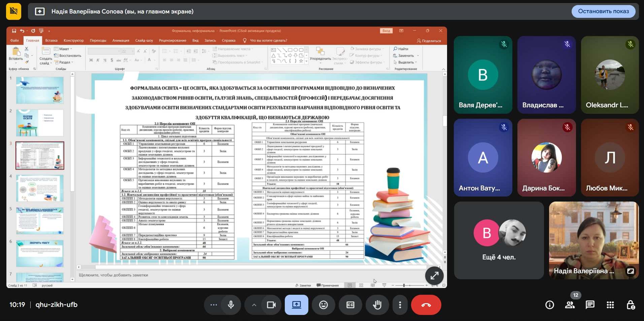The width and height of the screenshot is (644, 321).
Task: Adjust the PowerPoint zoom slider
Action: [x=404, y=285]
